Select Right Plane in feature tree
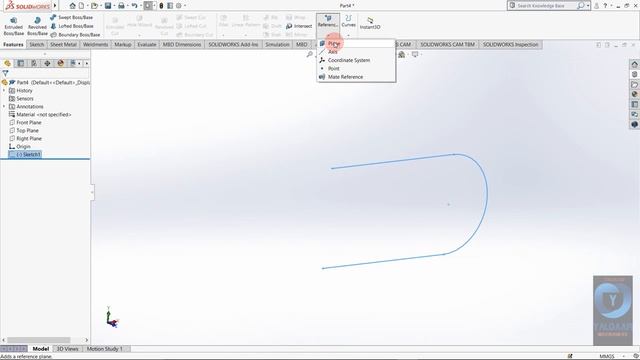This screenshot has height=360, width=640. tap(25, 138)
